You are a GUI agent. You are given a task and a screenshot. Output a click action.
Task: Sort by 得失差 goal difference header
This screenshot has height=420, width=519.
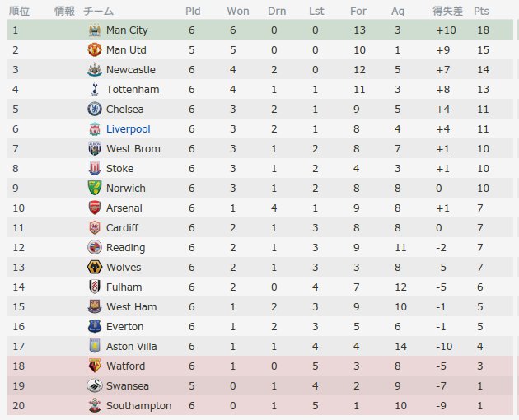pyautogui.click(x=447, y=12)
